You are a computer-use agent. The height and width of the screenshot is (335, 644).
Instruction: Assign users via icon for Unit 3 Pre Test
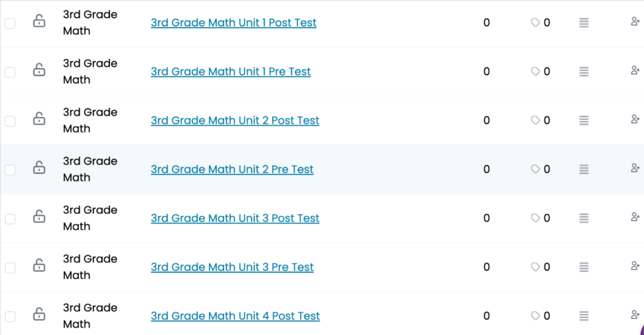(x=635, y=266)
